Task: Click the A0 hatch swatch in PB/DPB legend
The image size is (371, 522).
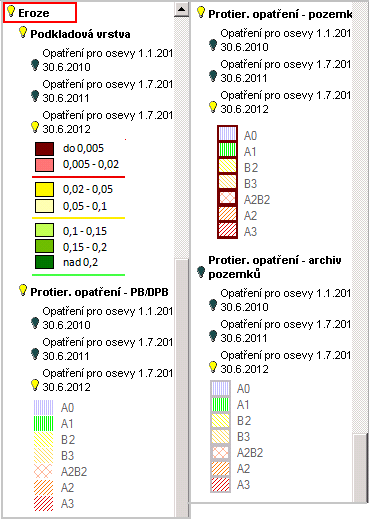Action: pyautogui.click(x=44, y=407)
